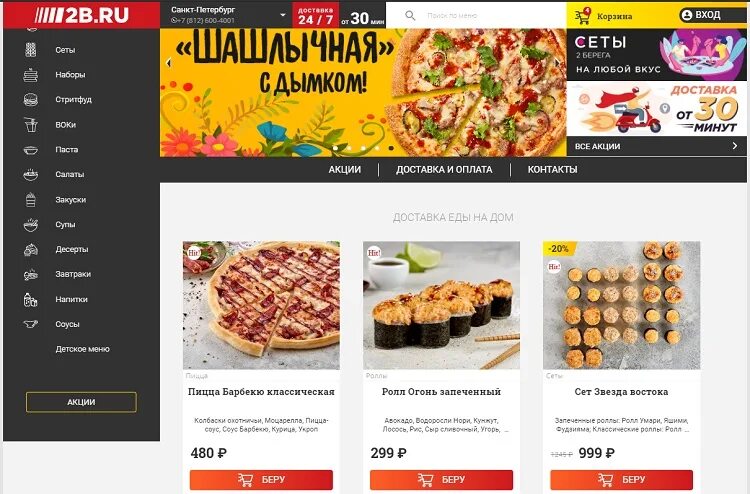Viewport: 750px width, 494px height.
Task: Select the Напитки bottle icon
Action: click(x=31, y=299)
